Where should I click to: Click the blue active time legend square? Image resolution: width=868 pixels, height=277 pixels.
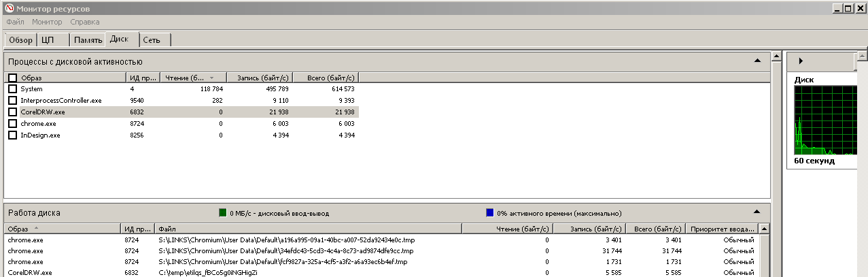coord(490,213)
